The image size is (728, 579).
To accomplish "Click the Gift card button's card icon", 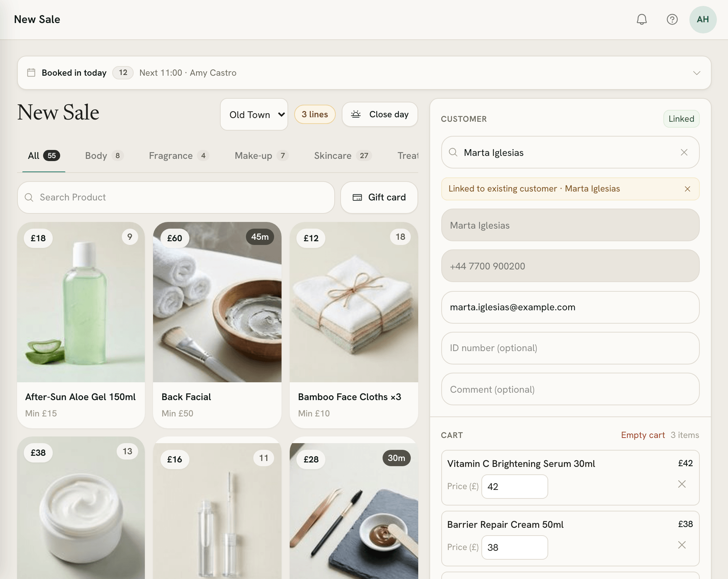I will [357, 197].
